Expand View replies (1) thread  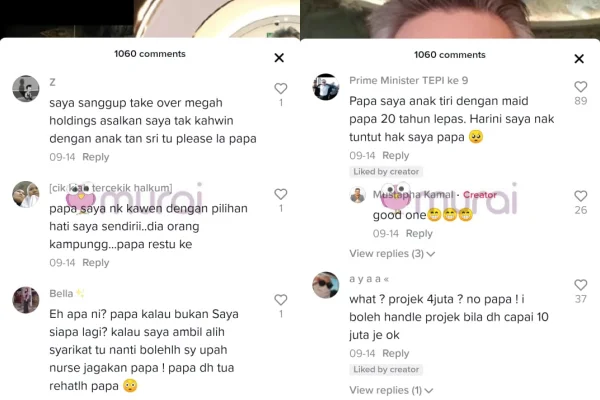(391, 390)
